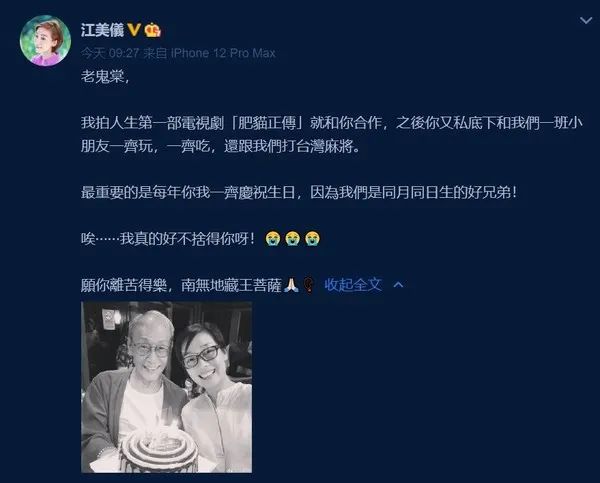The image size is (600, 483).
Task: Click the line about 同月同日生的好兄弟
Action: [299, 193]
